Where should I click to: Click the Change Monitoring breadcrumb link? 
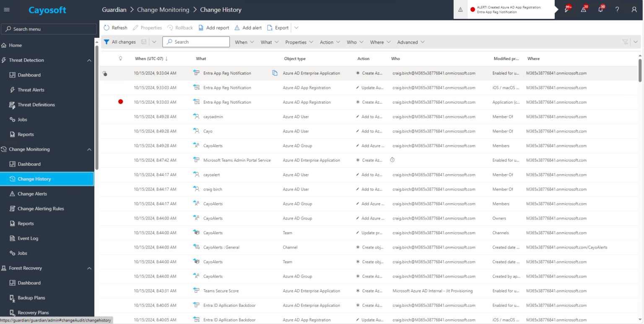point(163,10)
